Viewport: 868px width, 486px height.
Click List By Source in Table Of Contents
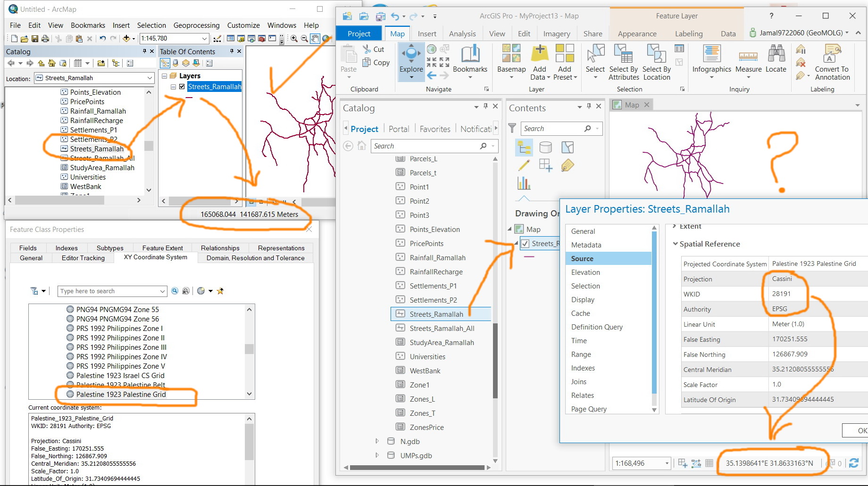click(x=175, y=63)
